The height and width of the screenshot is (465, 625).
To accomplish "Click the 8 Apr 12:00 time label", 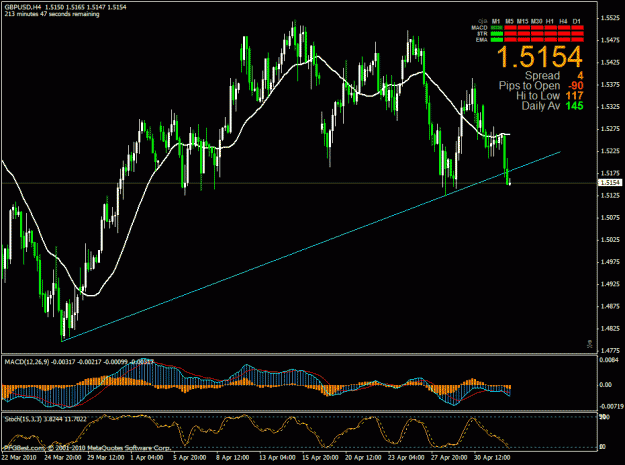I will (x=232, y=457).
